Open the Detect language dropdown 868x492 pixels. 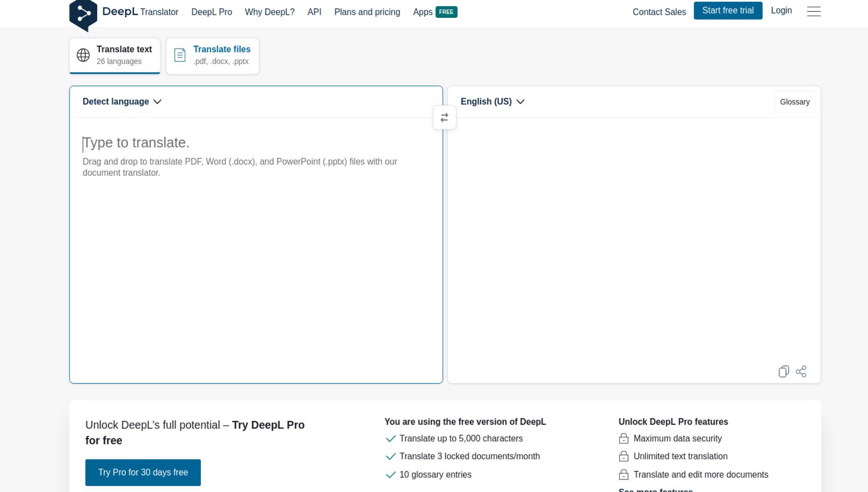tap(122, 102)
